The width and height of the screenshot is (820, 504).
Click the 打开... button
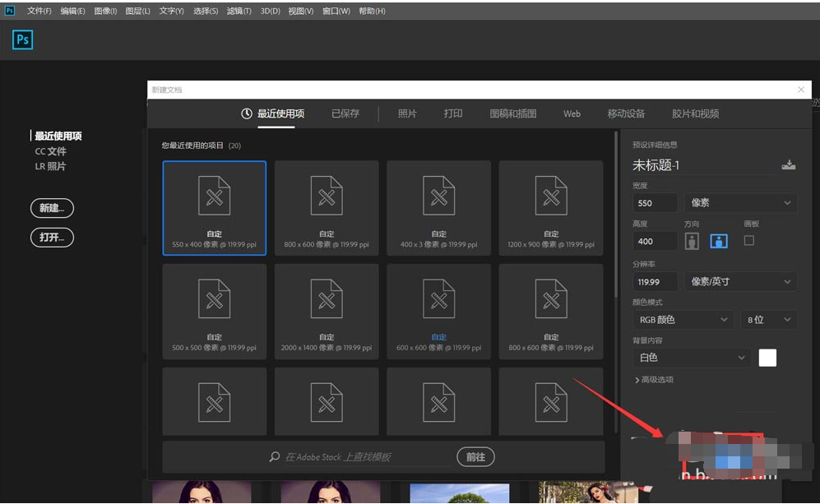(x=52, y=238)
